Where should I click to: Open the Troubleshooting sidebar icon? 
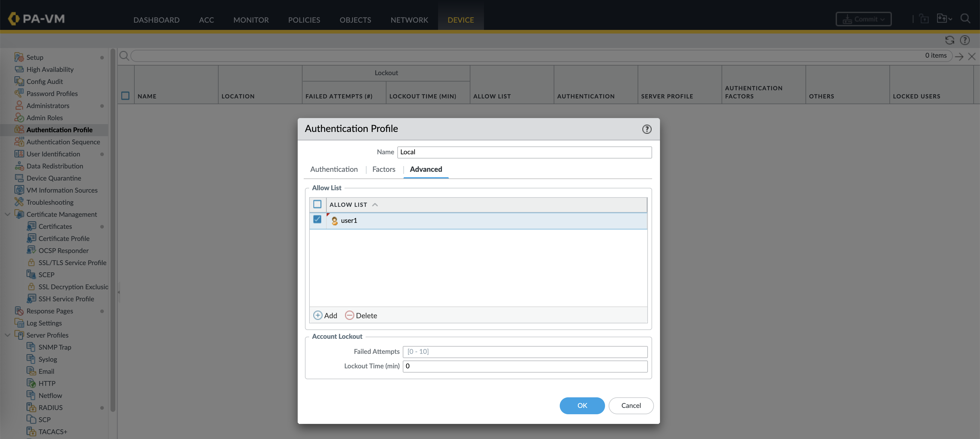[x=19, y=202]
